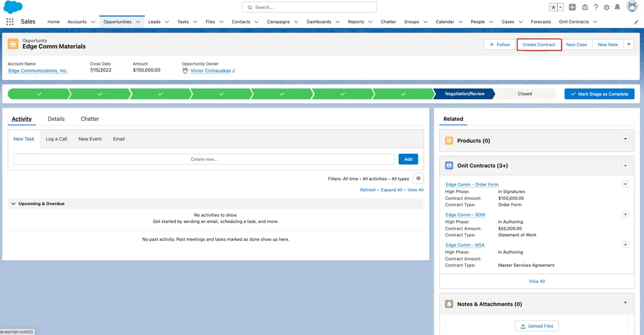This screenshot has height=335, width=644.
Task: Open the Edge Communications, Inc. account link
Action: pos(38,71)
